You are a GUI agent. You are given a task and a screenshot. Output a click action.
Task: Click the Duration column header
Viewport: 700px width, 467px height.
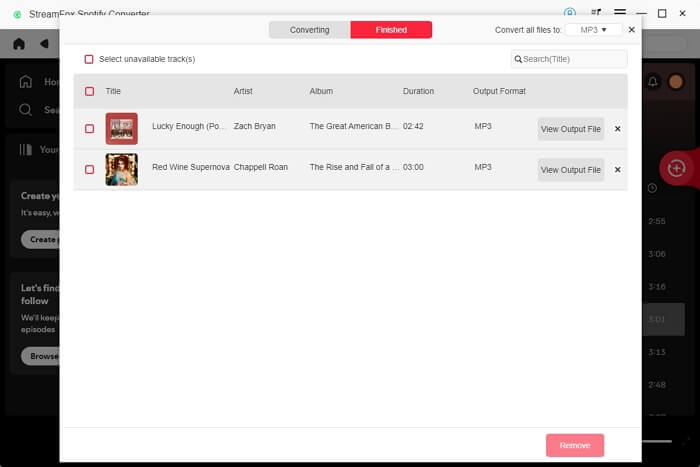[x=418, y=91]
